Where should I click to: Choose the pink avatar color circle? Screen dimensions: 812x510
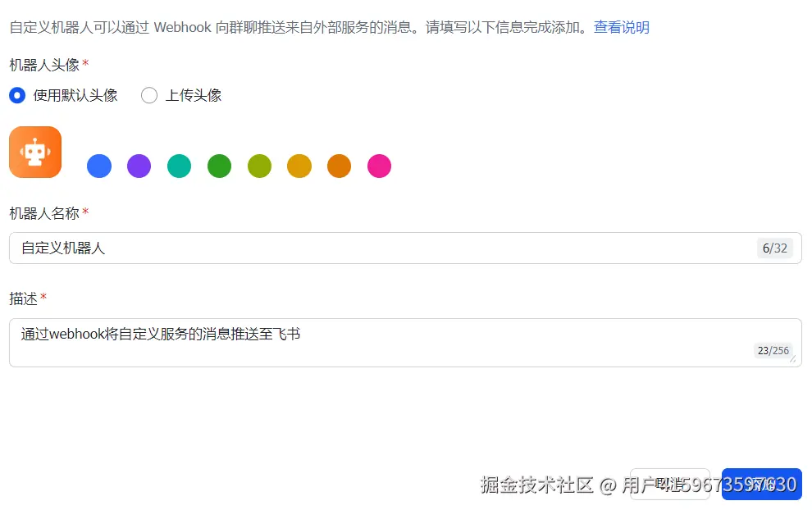click(x=380, y=166)
